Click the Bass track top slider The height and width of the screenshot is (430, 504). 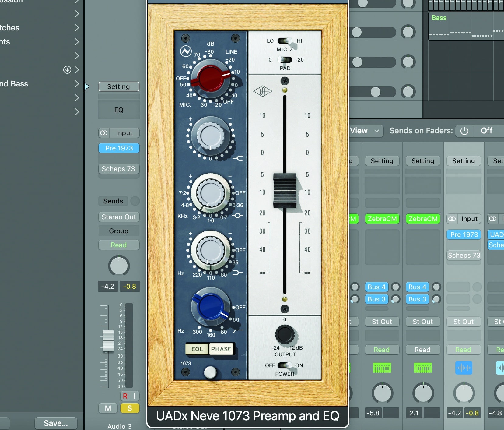[373, 32]
